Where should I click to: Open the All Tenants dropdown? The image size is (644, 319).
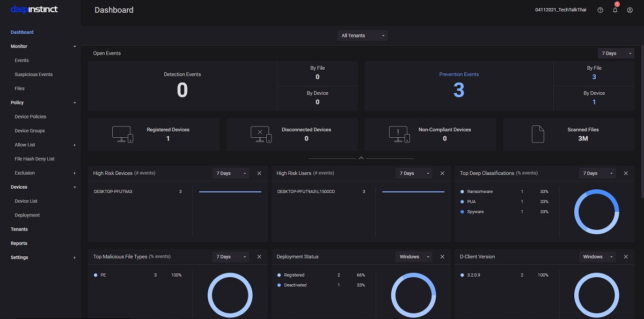point(363,35)
